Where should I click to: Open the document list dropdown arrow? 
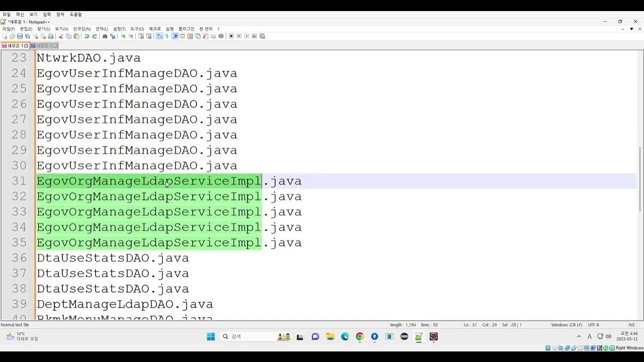[x=631, y=29]
